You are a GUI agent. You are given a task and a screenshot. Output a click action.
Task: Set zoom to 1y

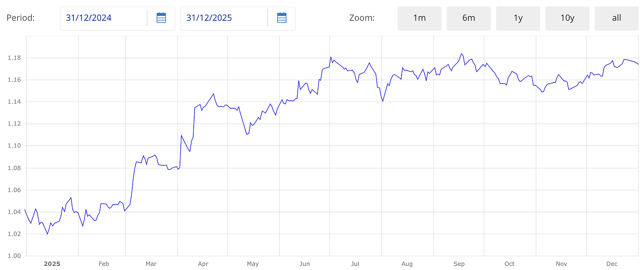tap(518, 18)
